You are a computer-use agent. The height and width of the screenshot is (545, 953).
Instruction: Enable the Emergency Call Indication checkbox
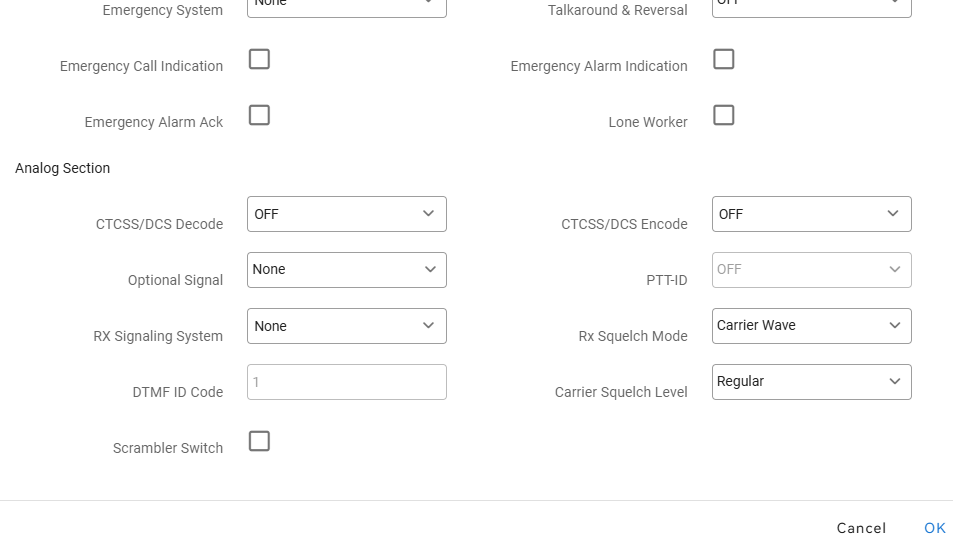pyautogui.click(x=259, y=59)
